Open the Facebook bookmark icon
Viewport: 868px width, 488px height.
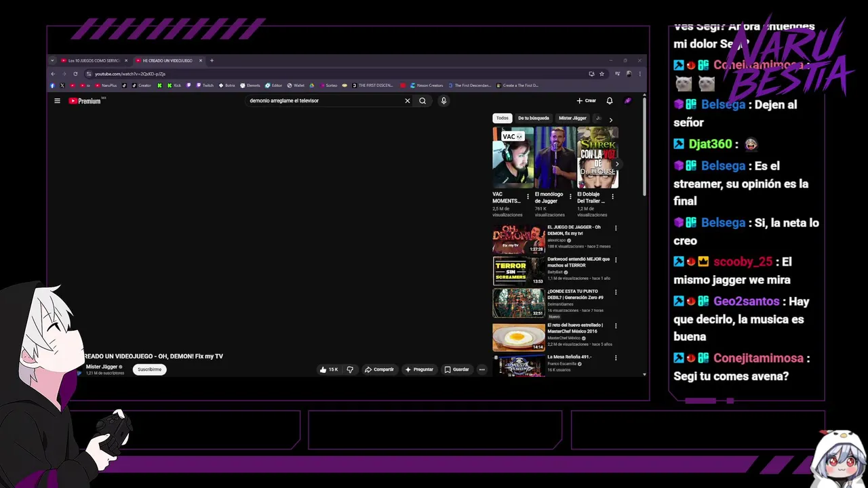point(52,85)
